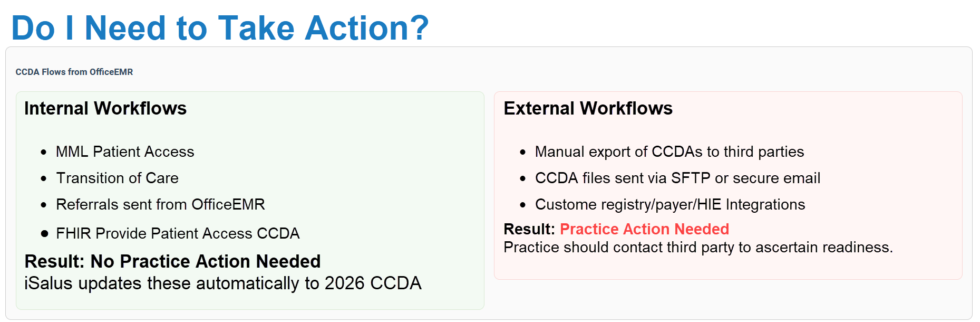The width and height of the screenshot is (980, 322).
Task: Select the 'Transition of Care' bullet item
Action: (x=117, y=178)
